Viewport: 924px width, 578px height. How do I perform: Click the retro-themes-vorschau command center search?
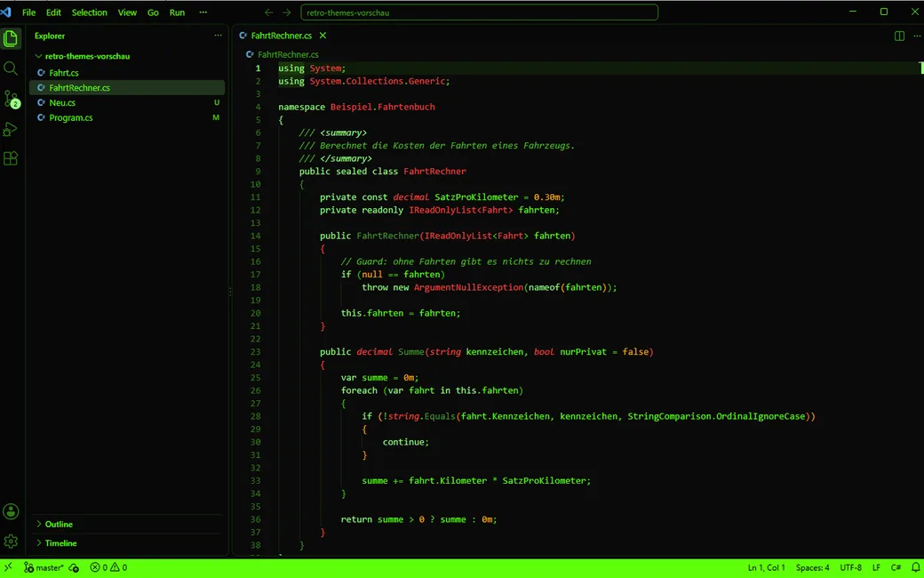[x=479, y=12]
